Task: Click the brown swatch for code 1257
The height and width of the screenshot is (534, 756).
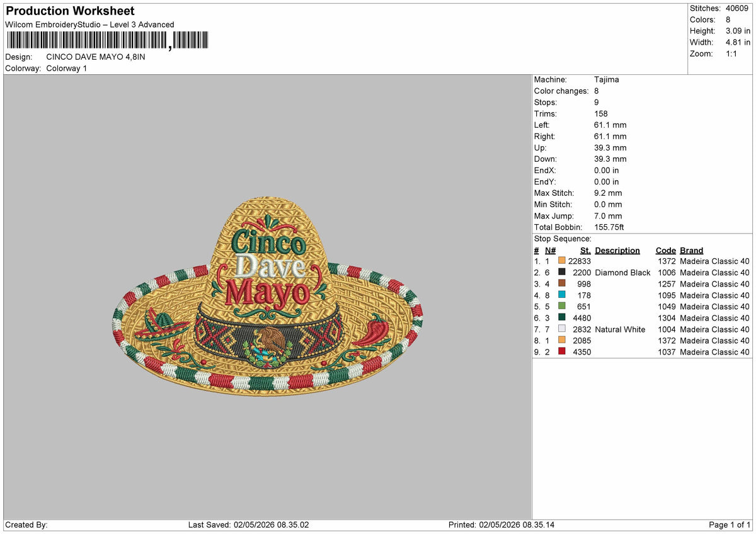Action: (x=562, y=283)
